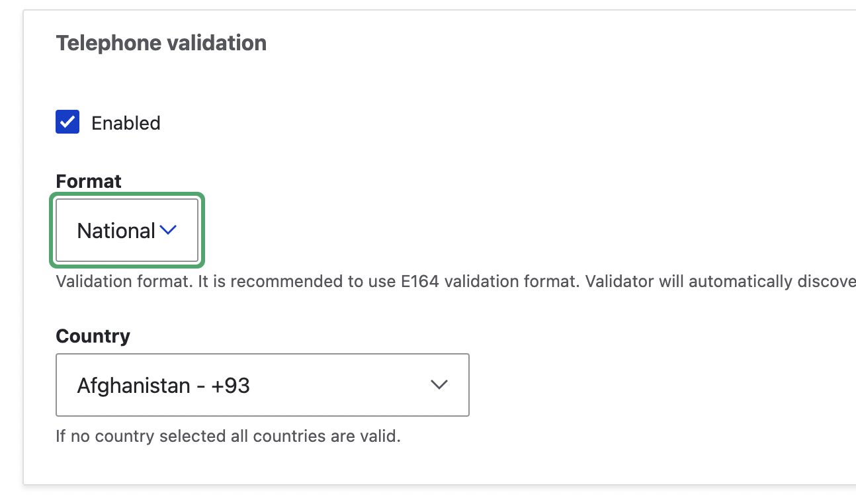
Task: Click the Country select's down arrow
Action: (439, 385)
